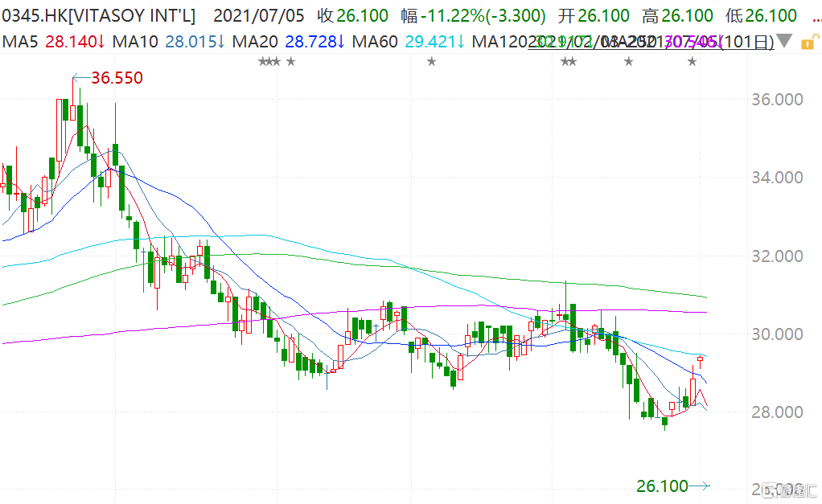Click the star marker left of the rightmost star
This screenshot has height=504, width=822.
point(628,62)
